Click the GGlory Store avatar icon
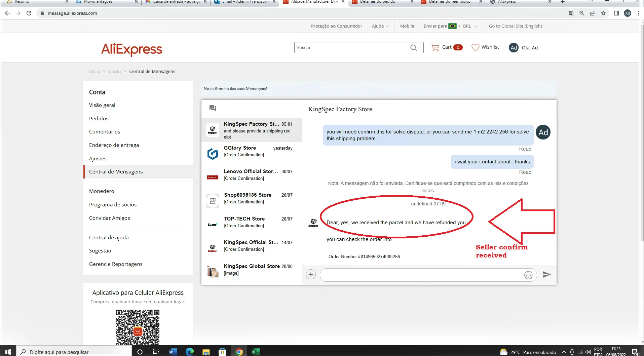 click(x=213, y=154)
